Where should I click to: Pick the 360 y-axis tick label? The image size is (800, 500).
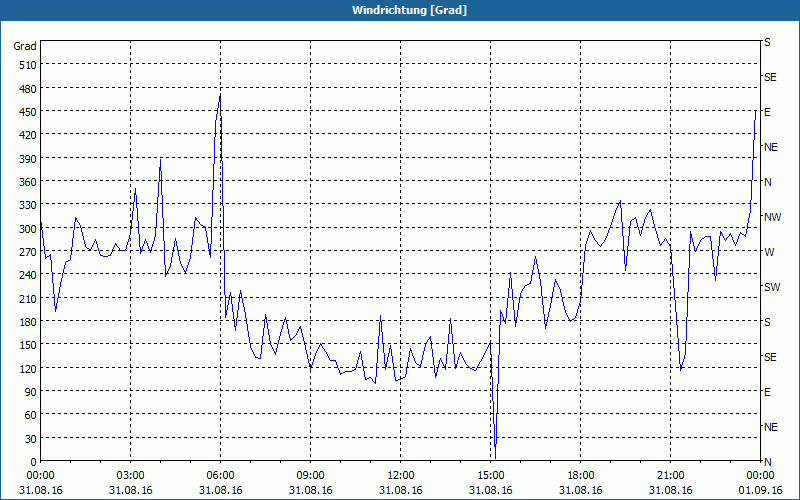(x=28, y=182)
